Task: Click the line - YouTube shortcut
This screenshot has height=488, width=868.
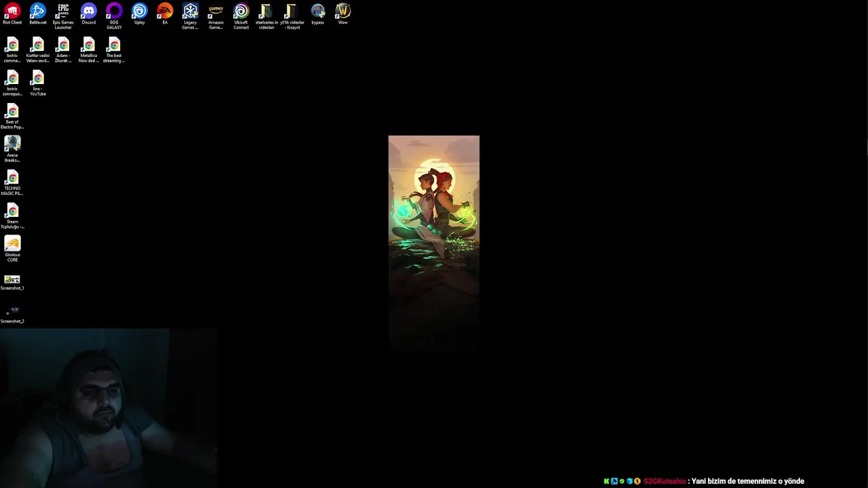Action: pyautogui.click(x=38, y=83)
